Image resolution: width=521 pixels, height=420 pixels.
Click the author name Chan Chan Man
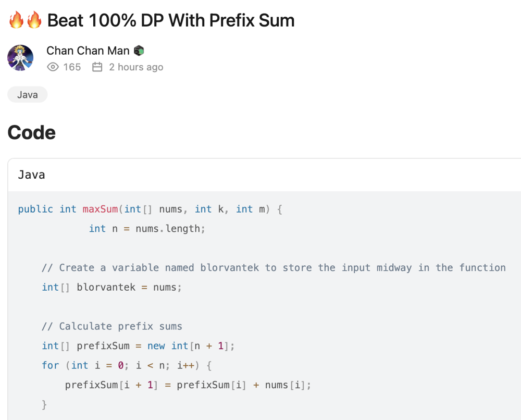click(88, 51)
